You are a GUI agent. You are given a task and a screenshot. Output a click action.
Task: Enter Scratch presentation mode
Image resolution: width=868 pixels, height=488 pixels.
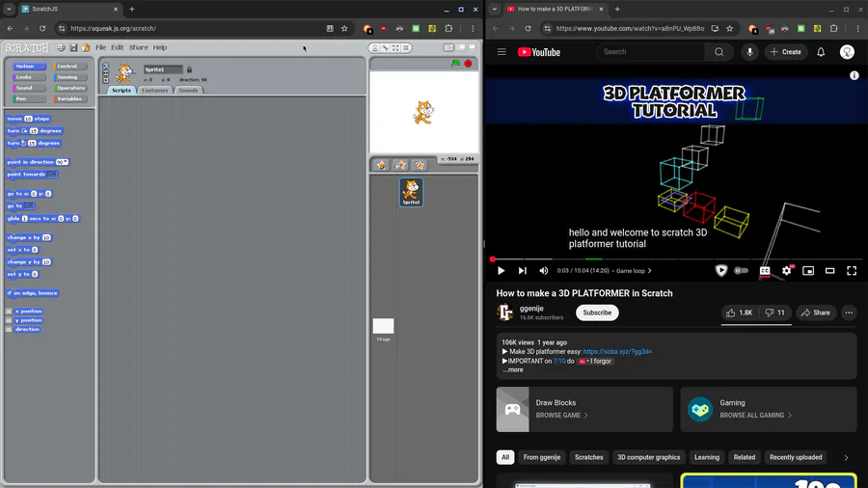(472, 47)
